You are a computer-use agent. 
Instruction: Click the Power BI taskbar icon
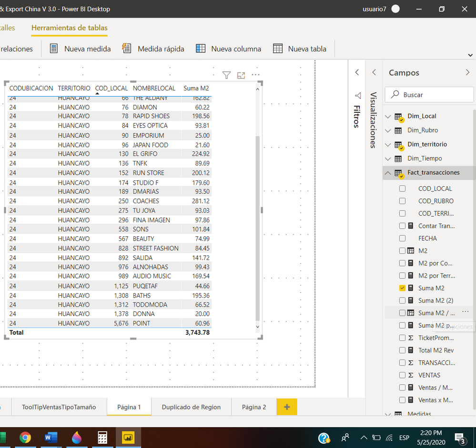click(x=128, y=438)
